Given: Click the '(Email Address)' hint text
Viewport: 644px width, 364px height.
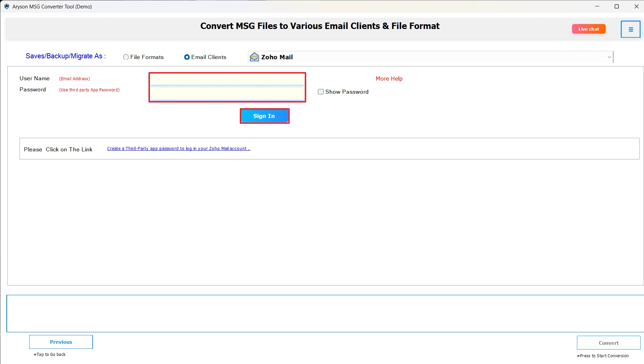Looking at the screenshot, I should click(74, 79).
